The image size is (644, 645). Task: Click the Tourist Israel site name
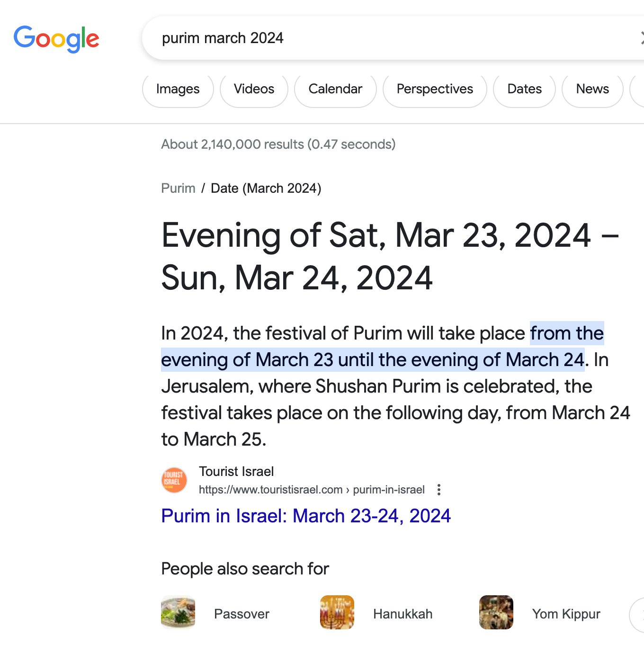[236, 472]
